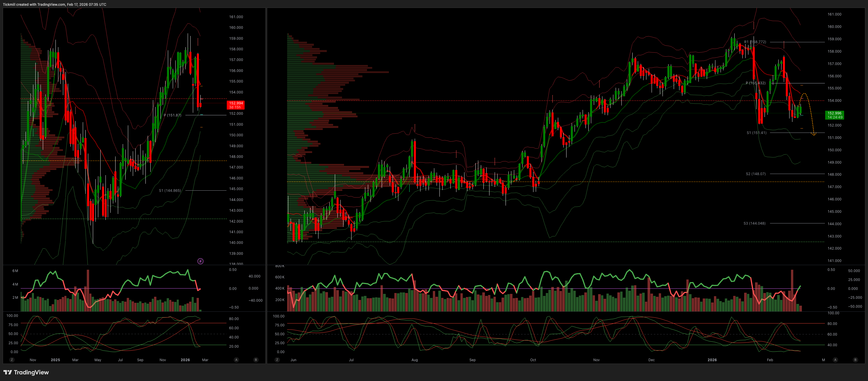Click the S3 (144.048) support label
The width and height of the screenshot is (868, 381).
754,223
